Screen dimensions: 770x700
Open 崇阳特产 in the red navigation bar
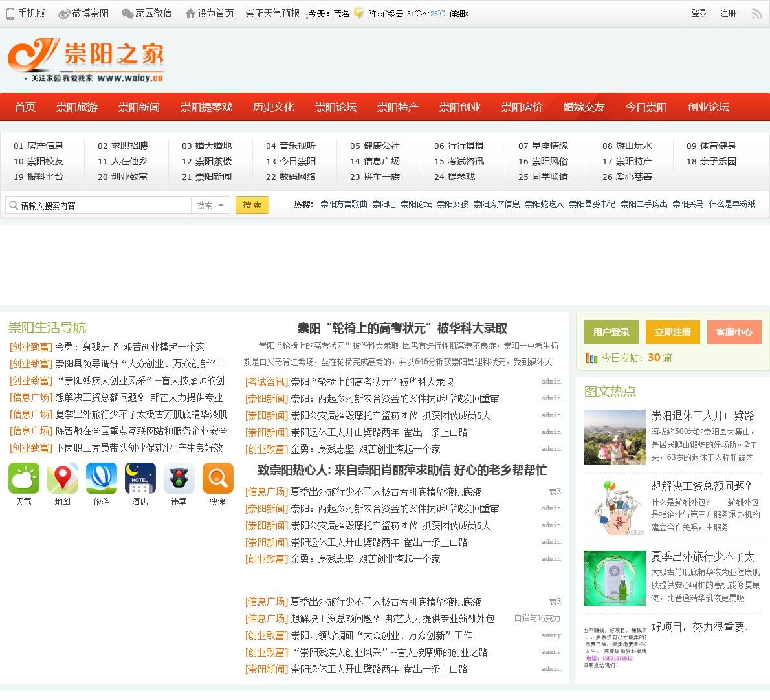pyautogui.click(x=398, y=107)
